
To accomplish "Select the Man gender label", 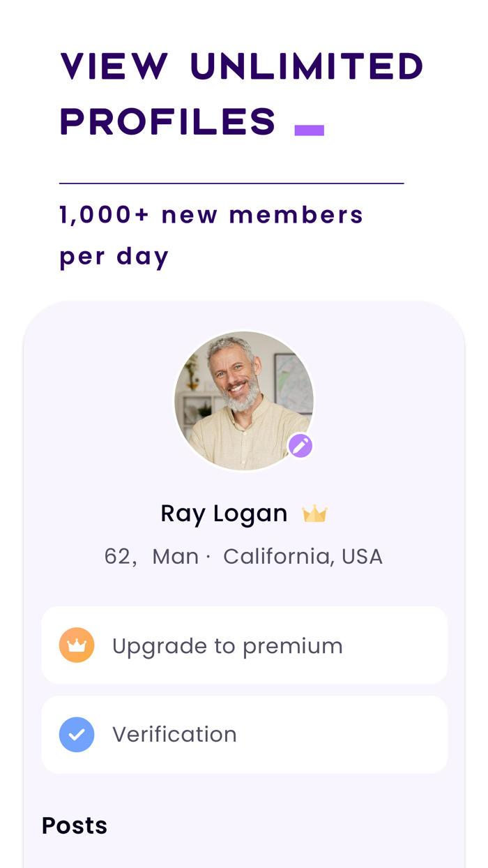I will point(176,555).
